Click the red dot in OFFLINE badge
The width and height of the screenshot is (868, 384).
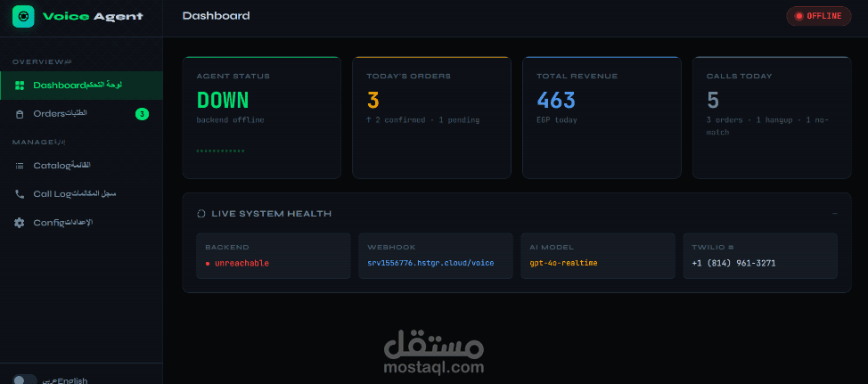798,16
